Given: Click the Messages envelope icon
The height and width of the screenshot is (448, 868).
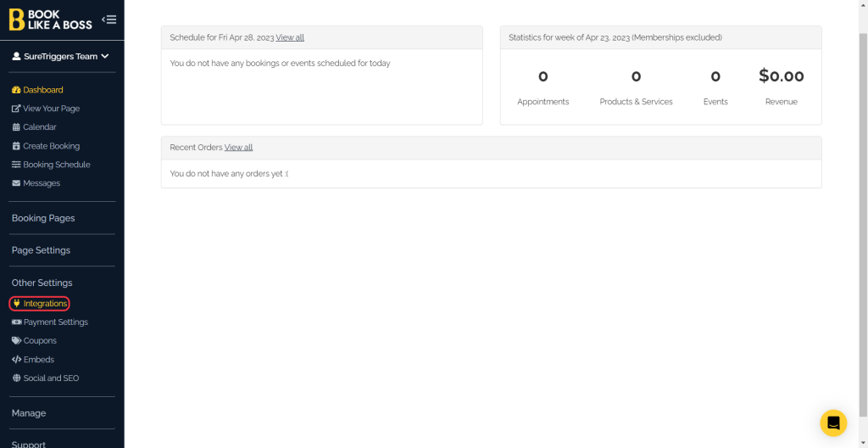Looking at the screenshot, I should pyautogui.click(x=16, y=183).
